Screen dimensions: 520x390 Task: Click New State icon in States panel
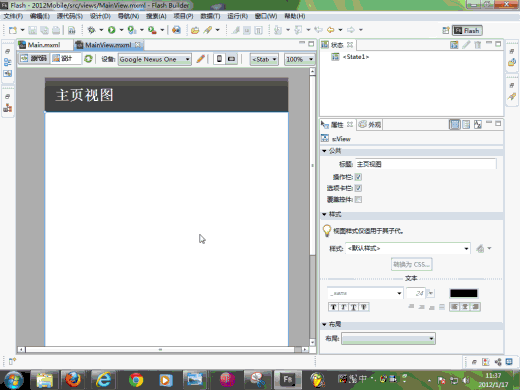[454, 45]
